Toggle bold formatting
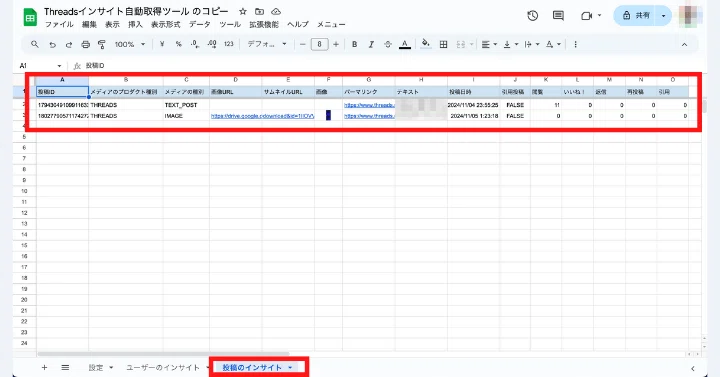 click(354, 44)
